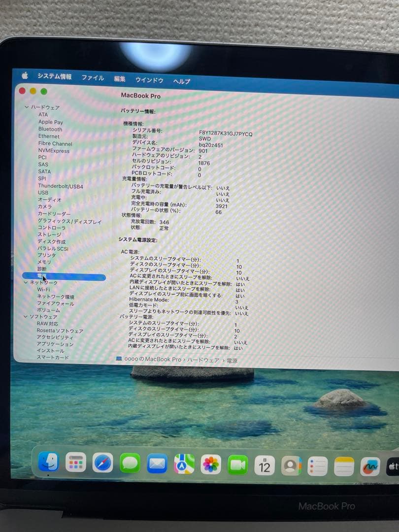Select グラフィックス/ディスプレイ in sidebar

(x=69, y=221)
